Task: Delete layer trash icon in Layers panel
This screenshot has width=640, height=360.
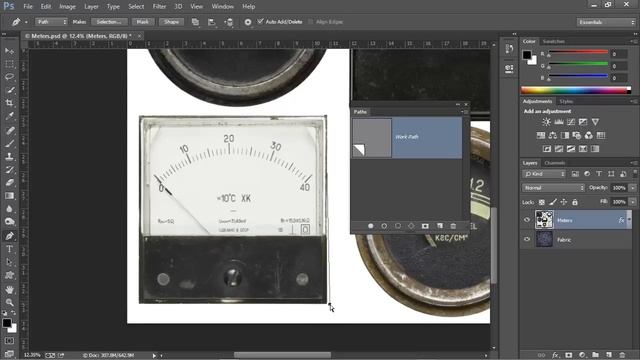Action: pos(622,355)
